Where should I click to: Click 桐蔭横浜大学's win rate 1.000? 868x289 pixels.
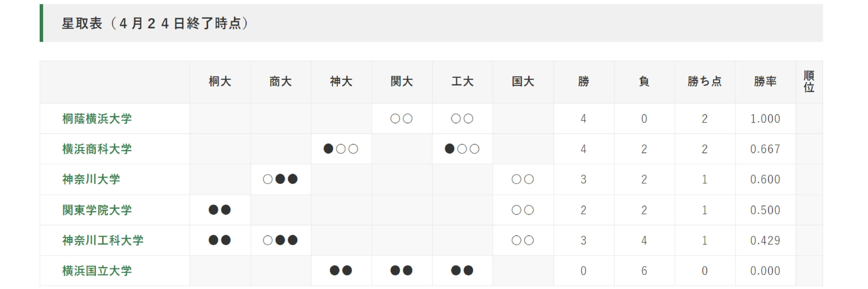click(765, 119)
